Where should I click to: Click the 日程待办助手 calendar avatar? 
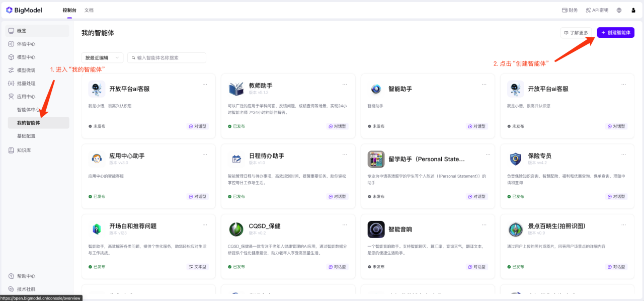pyautogui.click(x=236, y=159)
